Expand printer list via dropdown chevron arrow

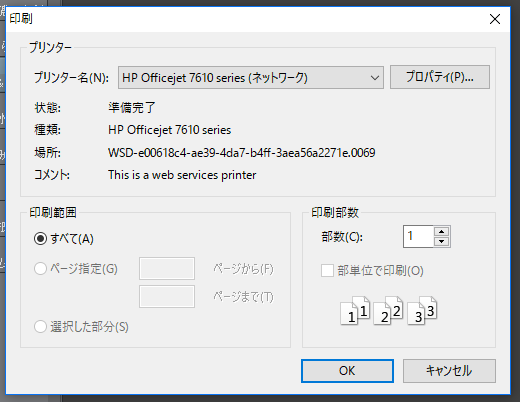[x=375, y=78]
